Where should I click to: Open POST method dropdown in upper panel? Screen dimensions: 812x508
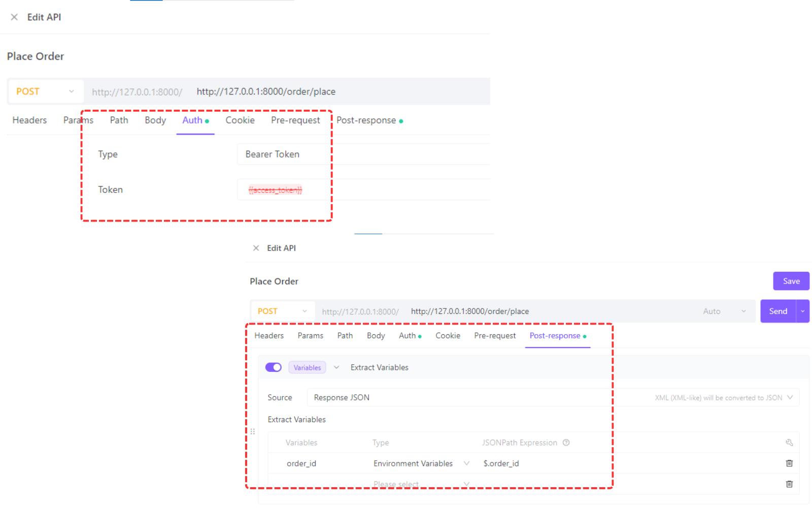coord(46,91)
